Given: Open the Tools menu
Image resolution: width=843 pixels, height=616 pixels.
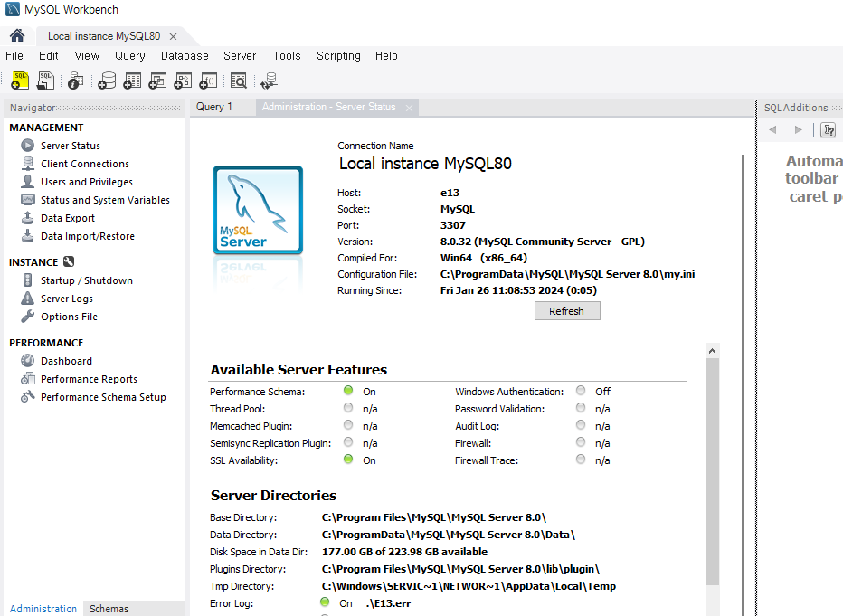Looking at the screenshot, I should (288, 55).
